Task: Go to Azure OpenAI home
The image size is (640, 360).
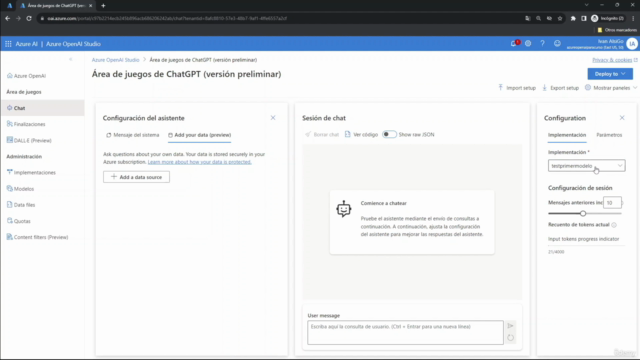Action: tap(27, 76)
